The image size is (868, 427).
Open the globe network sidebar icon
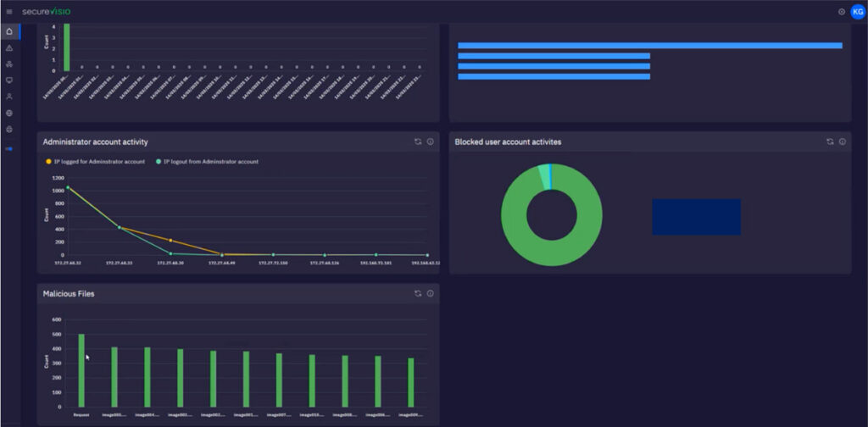click(8, 113)
